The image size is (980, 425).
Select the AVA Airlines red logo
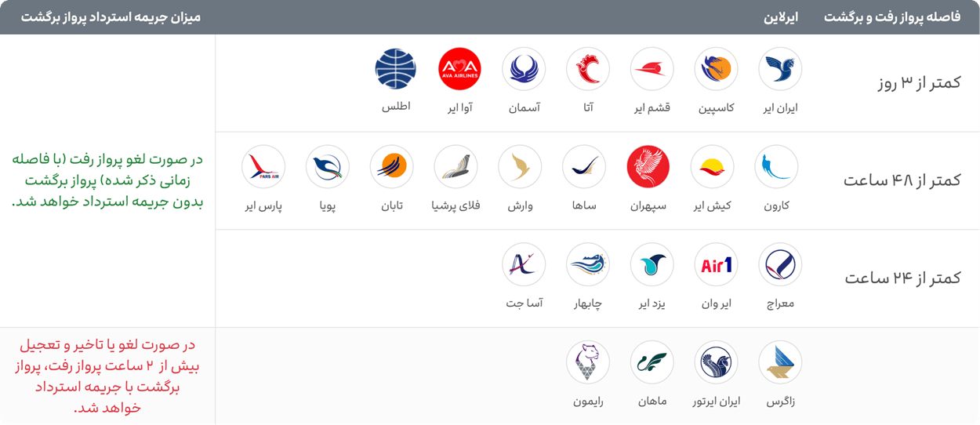(459, 69)
